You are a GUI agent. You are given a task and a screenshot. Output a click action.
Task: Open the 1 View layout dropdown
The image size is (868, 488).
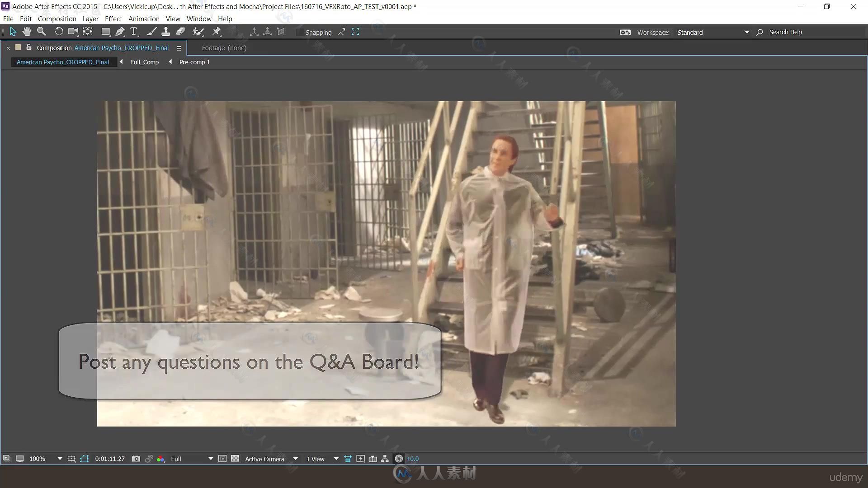[x=322, y=459]
